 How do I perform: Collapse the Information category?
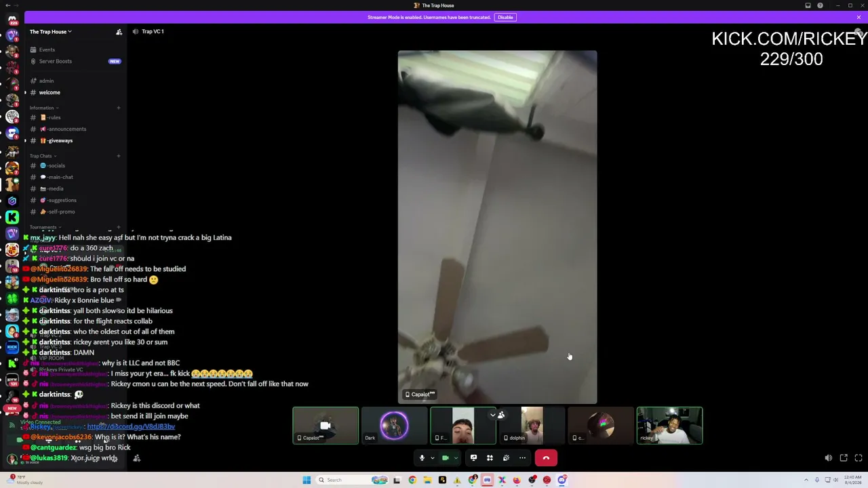pyautogui.click(x=43, y=108)
